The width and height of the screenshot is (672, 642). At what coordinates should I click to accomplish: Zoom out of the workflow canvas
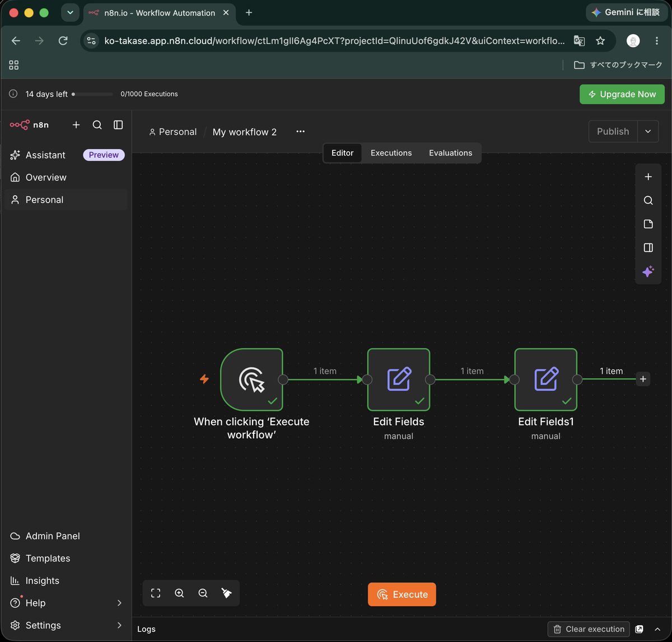[203, 593]
